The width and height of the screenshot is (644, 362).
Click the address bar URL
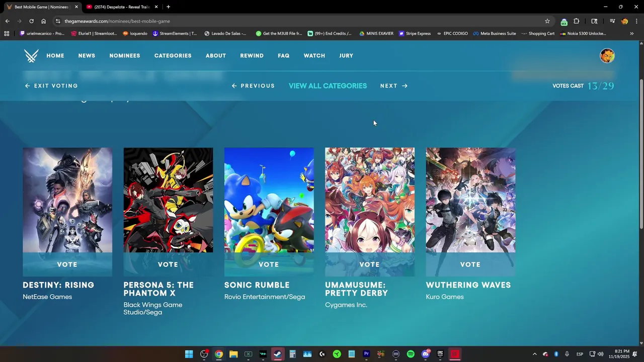(117, 21)
